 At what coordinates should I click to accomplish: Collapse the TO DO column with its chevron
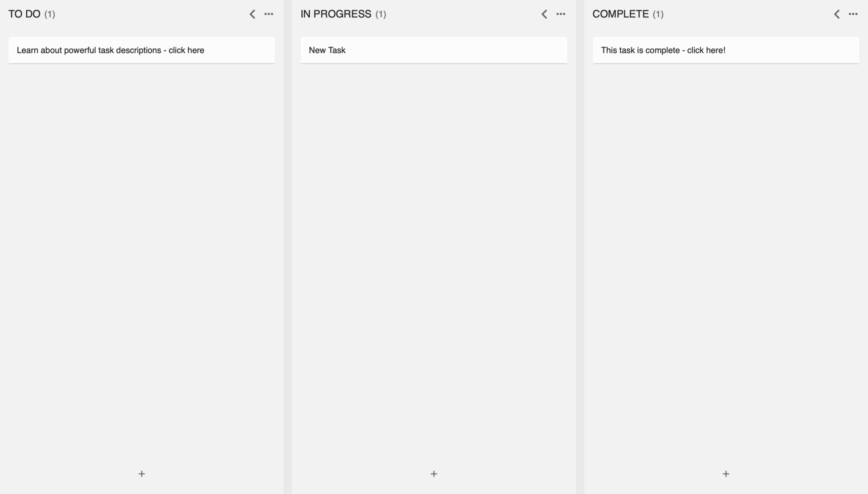point(252,14)
